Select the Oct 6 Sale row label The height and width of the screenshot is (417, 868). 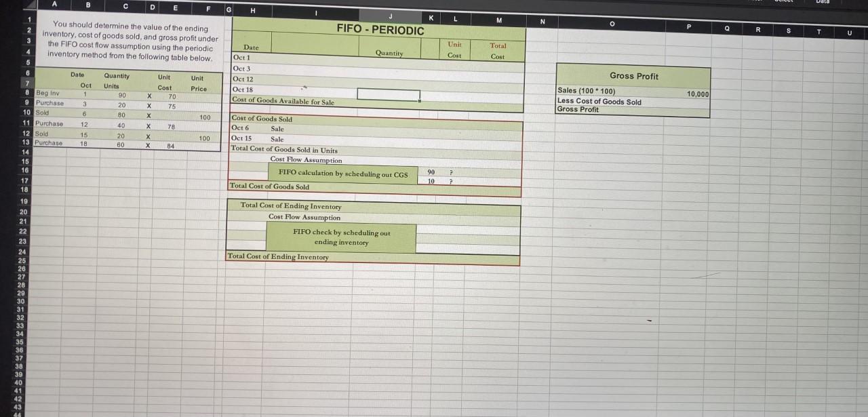click(x=258, y=128)
